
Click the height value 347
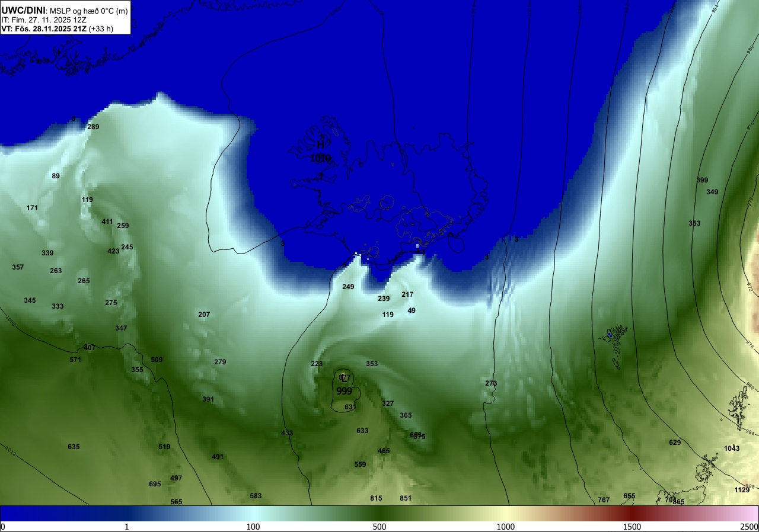121,328
